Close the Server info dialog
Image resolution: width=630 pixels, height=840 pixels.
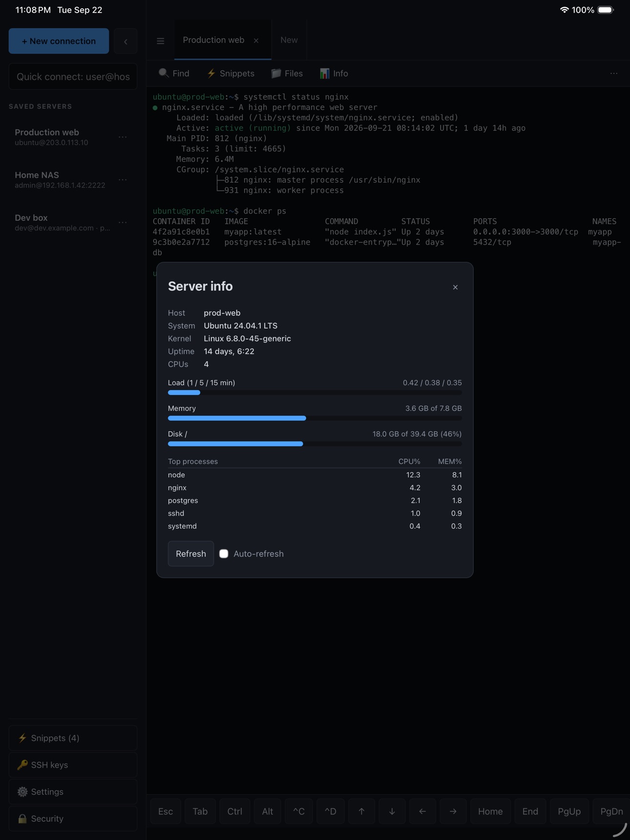tap(455, 287)
